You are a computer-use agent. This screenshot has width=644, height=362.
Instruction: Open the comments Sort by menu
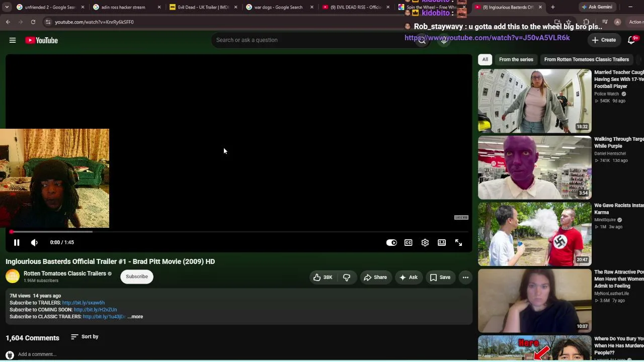pyautogui.click(x=85, y=337)
